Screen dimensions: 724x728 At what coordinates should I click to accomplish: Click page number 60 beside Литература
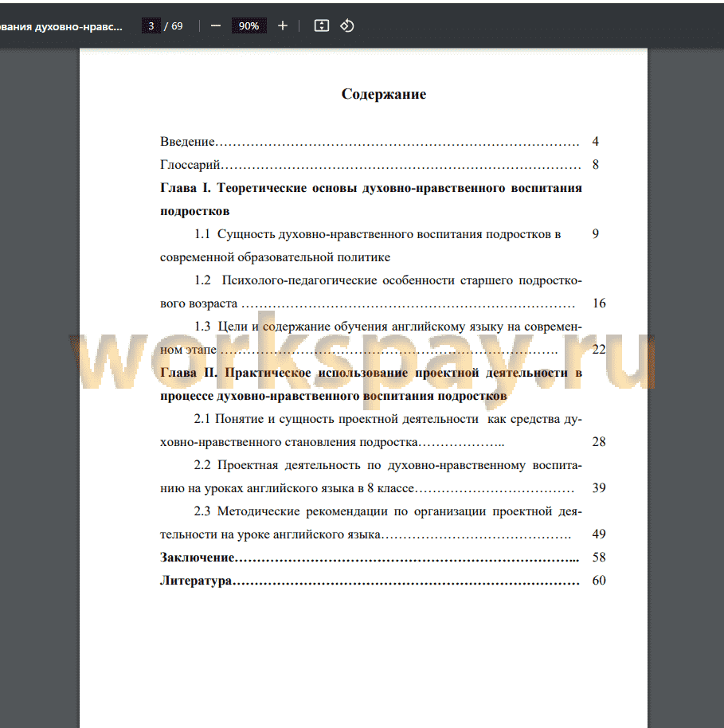(x=599, y=581)
